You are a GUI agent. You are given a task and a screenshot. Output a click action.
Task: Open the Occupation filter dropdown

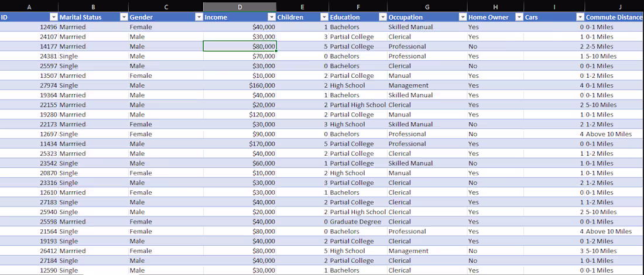coord(463,17)
